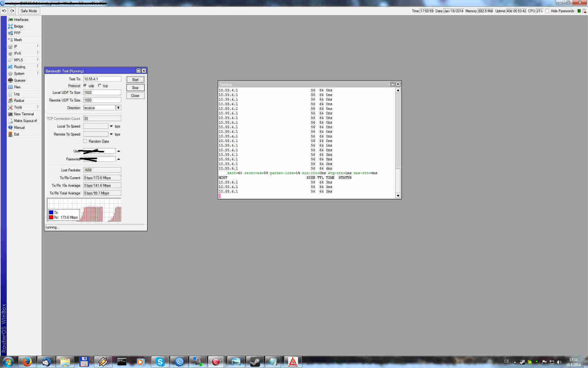This screenshot has width=588, height=368.
Task: Expand the Local Tx Speed dropdown arrow
Action: point(111,126)
